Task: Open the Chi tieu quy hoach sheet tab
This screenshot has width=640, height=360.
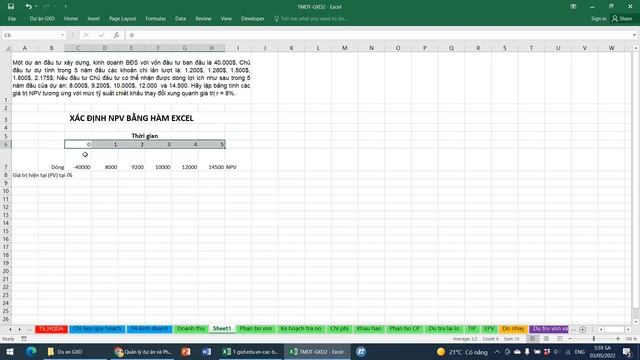Action: [x=97, y=329]
